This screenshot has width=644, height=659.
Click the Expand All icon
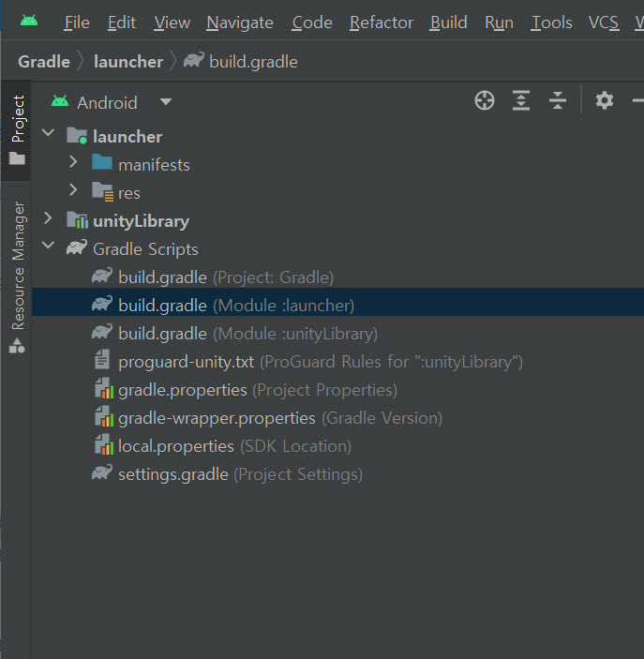click(521, 101)
